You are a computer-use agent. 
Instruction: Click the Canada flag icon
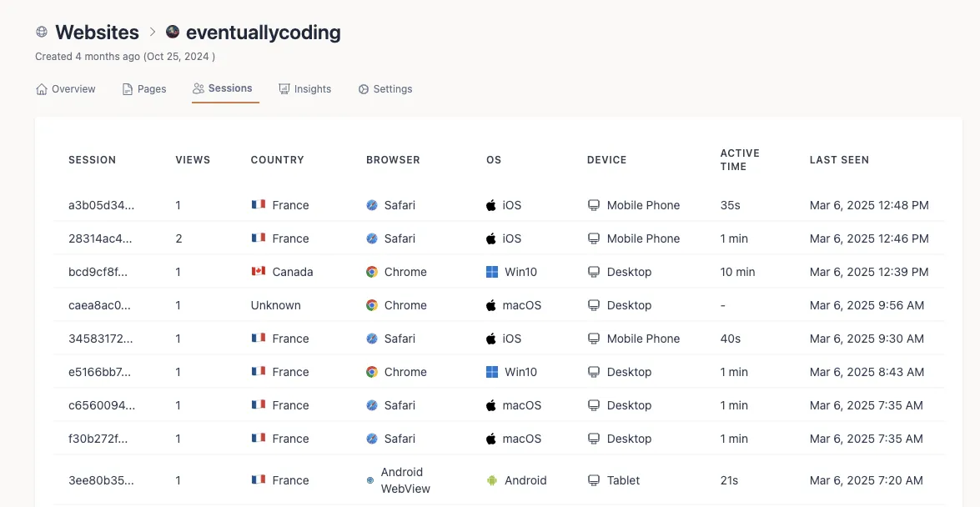click(259, 272)
